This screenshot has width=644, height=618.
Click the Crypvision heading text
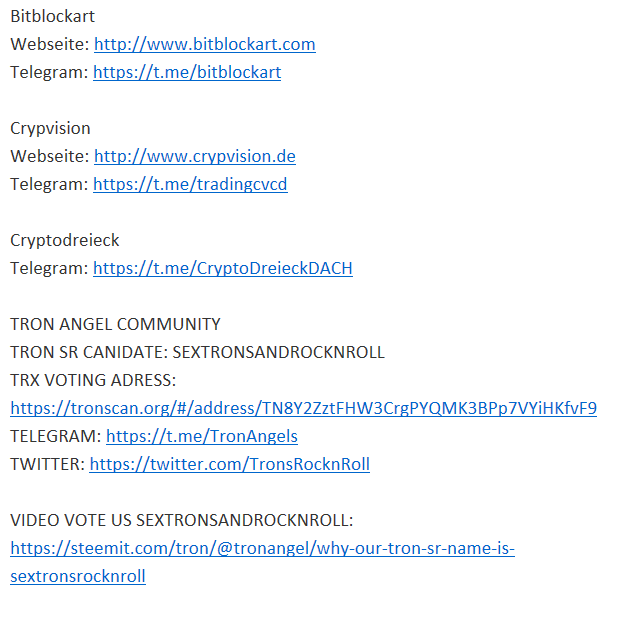click(x=50, y=129)
